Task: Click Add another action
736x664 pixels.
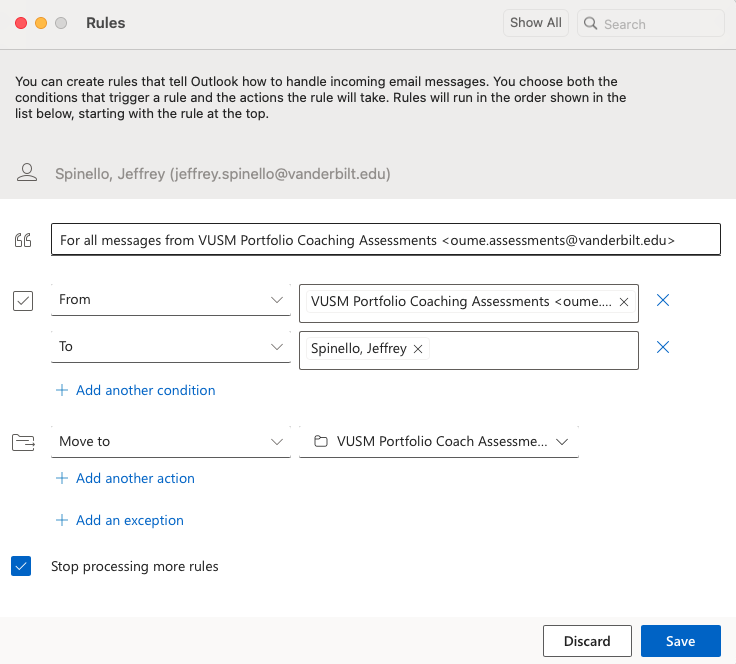Action: (x=135, y=478)
